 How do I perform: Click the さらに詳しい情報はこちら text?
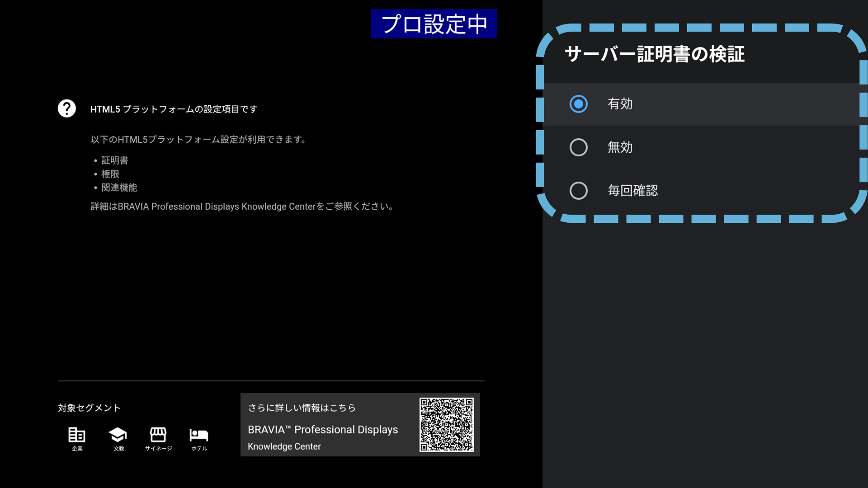302,408
